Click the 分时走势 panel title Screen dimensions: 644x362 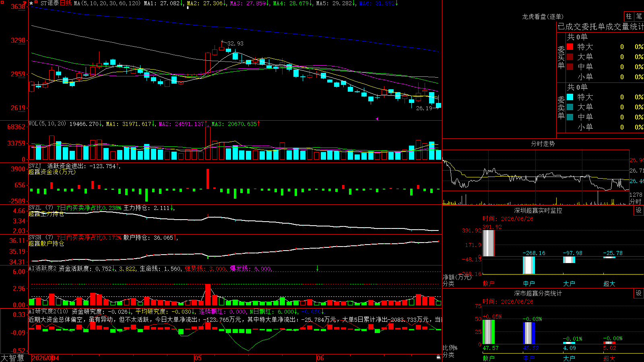543,144
